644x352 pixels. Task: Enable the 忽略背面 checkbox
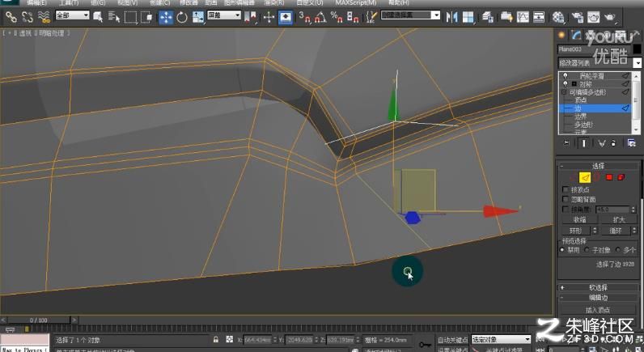pos(566,199)
